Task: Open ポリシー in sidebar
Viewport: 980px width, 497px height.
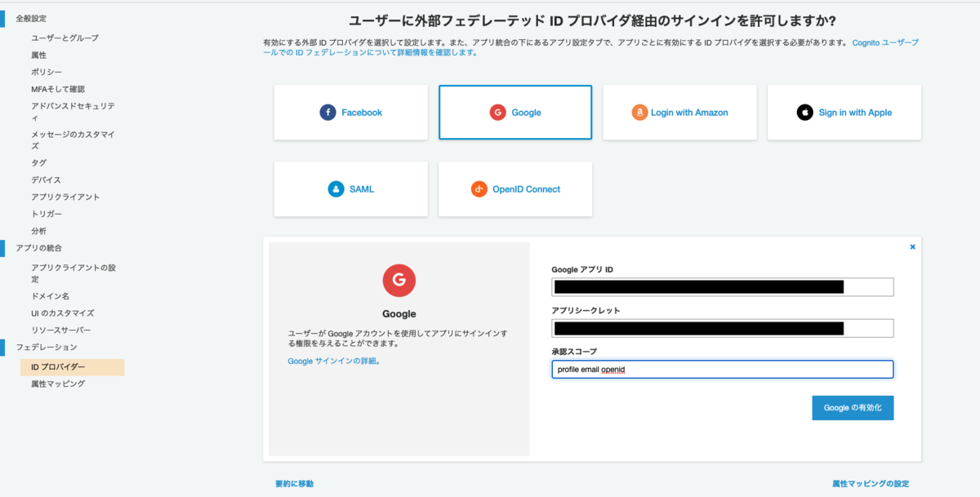Action: coord(46,72)
